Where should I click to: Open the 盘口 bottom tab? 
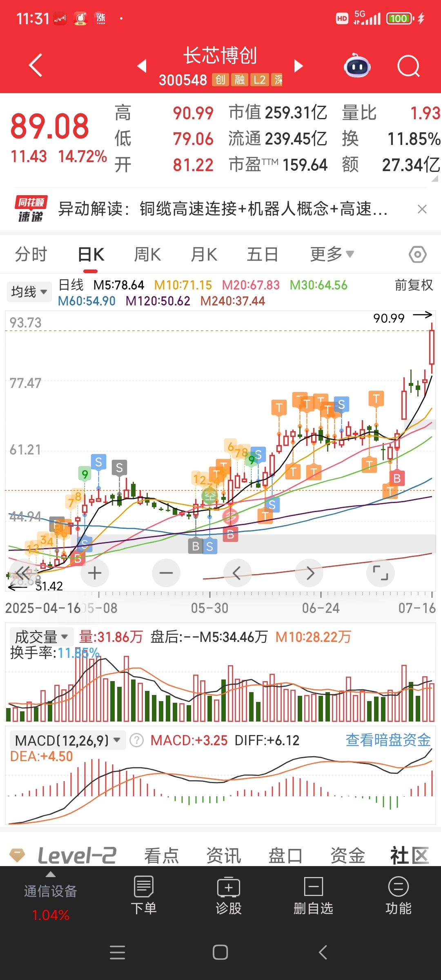point(285,855)
